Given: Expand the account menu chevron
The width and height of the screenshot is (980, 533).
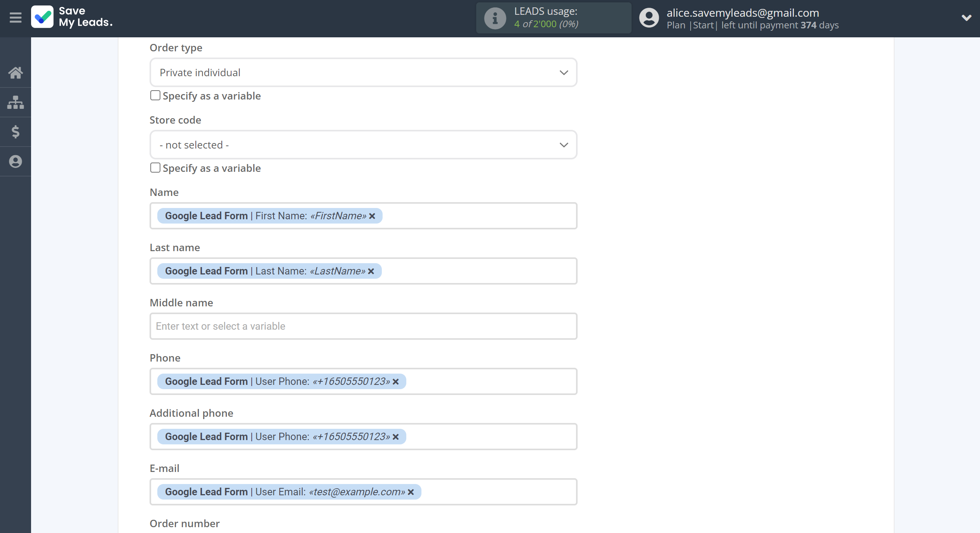Looking at the screenshot, I should [x=966, y=18].
